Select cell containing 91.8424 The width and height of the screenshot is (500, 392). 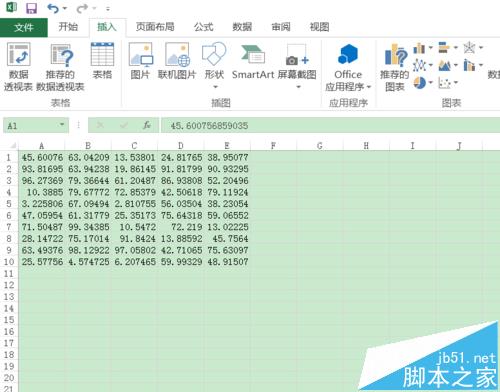(x=134, y=239)
